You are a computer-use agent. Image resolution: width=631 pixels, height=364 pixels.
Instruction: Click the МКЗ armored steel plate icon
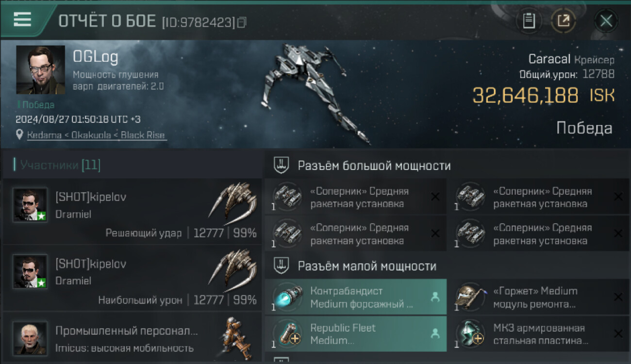[470, 334]
